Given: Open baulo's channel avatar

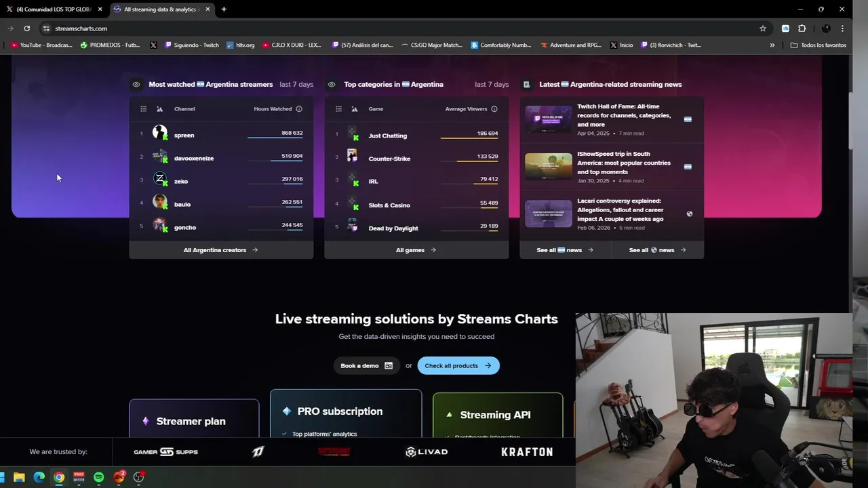Looking at the screenshot, I should point(160,202).
